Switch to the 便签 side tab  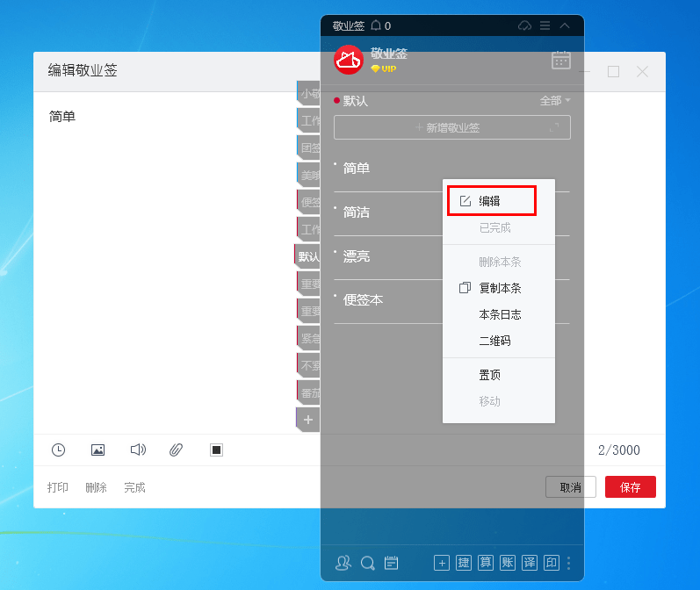click(309, 202)
